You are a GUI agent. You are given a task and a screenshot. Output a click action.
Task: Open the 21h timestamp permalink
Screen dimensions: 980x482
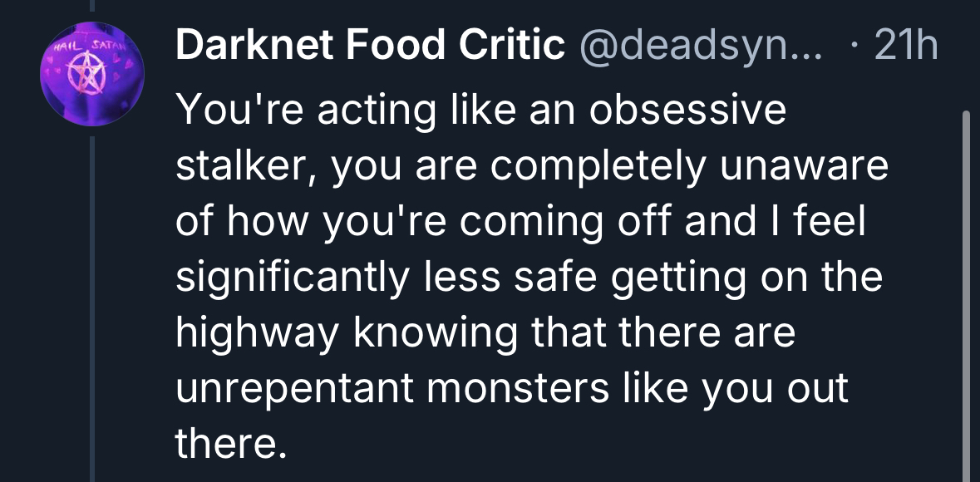[905, 47]
